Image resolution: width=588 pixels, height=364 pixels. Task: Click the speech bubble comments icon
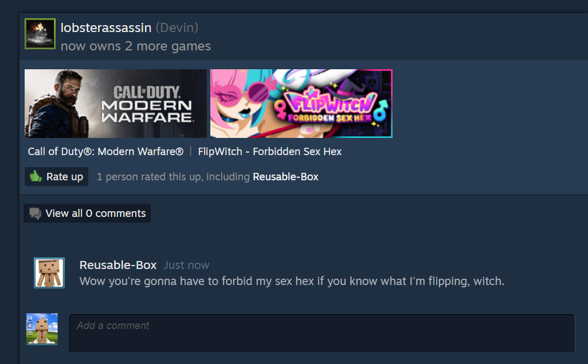click(36, 213)
